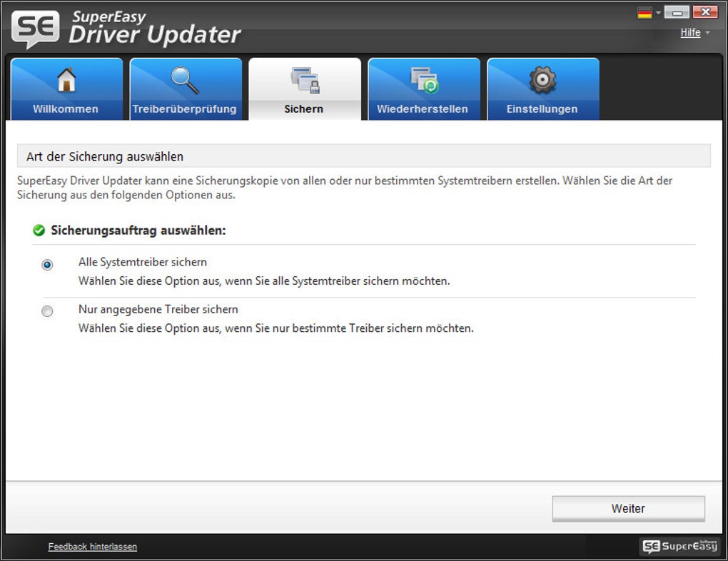The width and height of the screenshot is (728, 561).
Task: Open the Feedback hinterlassen link
Action: pyautogui.click(x=92, y=546)
